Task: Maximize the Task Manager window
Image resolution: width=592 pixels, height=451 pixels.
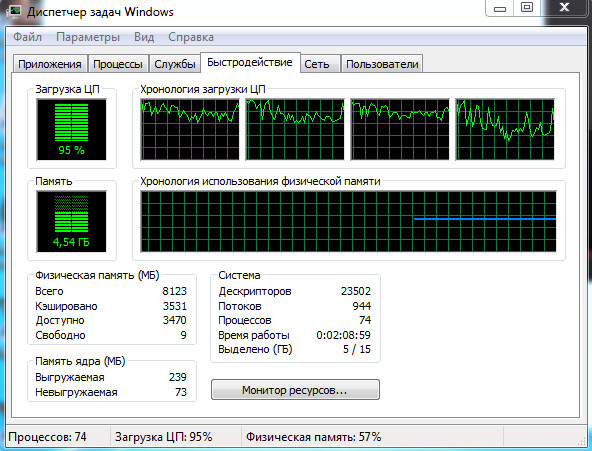Action: (527, 8)
